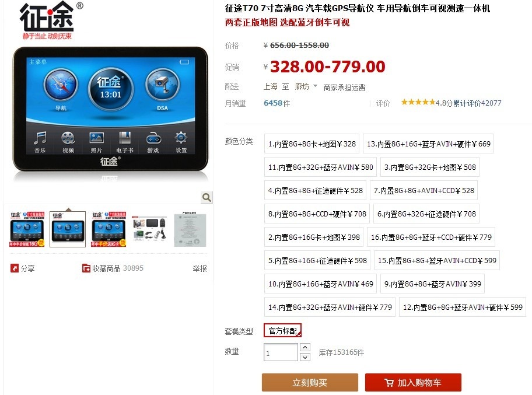Click the five-star rating icons
The image size is (532, 395).
418,102
